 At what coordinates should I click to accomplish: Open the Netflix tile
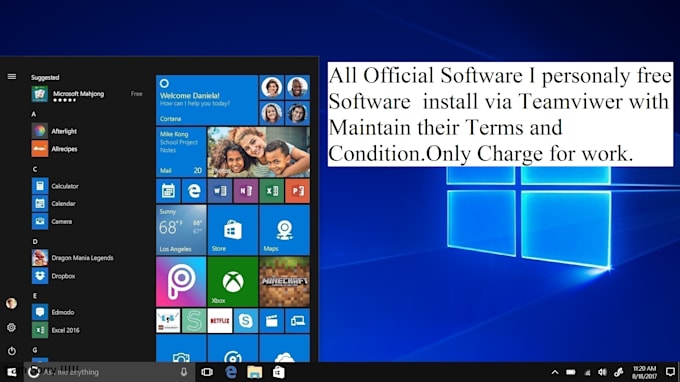point(220,321)
